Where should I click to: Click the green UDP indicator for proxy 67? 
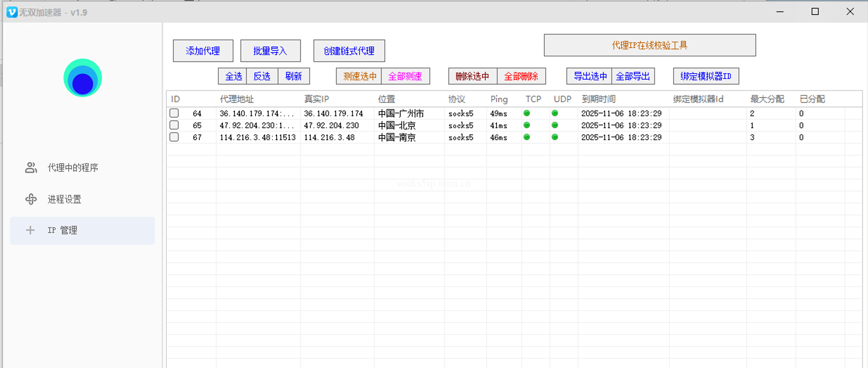click(x=555, y=137)
